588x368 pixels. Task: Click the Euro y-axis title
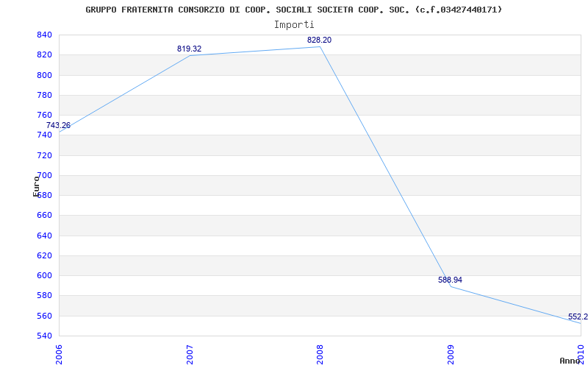coord(36,186)
